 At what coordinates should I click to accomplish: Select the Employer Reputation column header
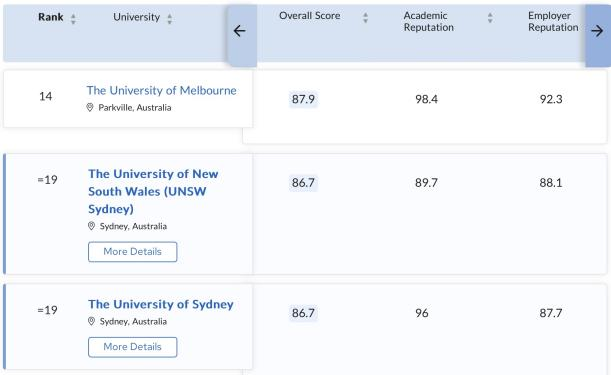[553, 21]
